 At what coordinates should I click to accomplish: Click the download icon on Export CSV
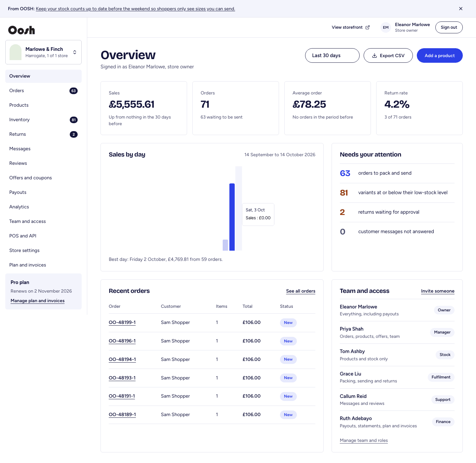[375, 55]
